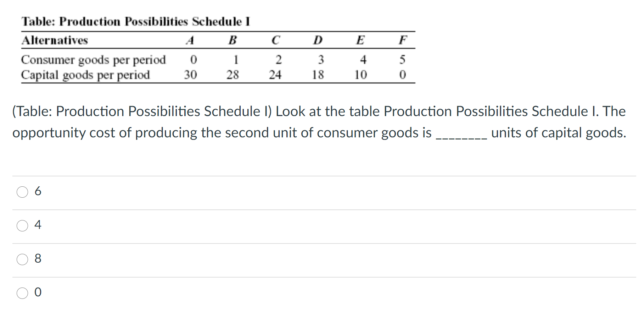Click the answer label 4
This screenshot has width=644, height=312.
pyautogui.click(x=38, y=225)
